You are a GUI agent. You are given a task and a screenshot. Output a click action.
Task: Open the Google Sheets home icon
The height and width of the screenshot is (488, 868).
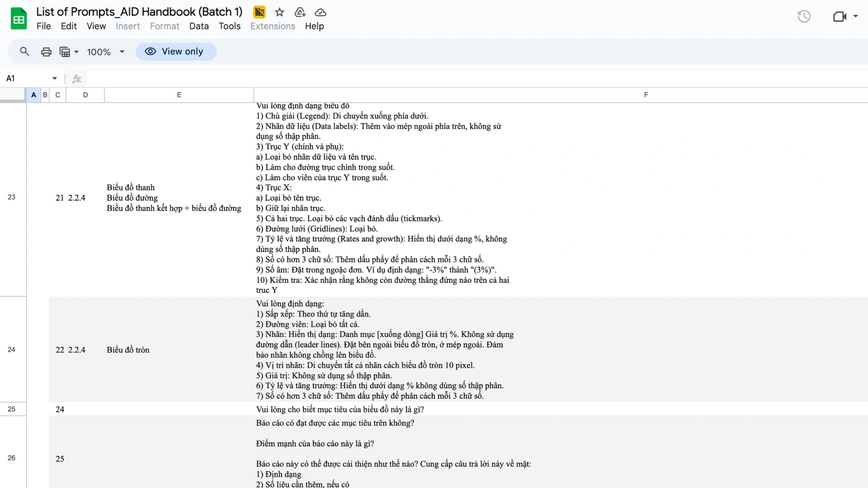19,19
